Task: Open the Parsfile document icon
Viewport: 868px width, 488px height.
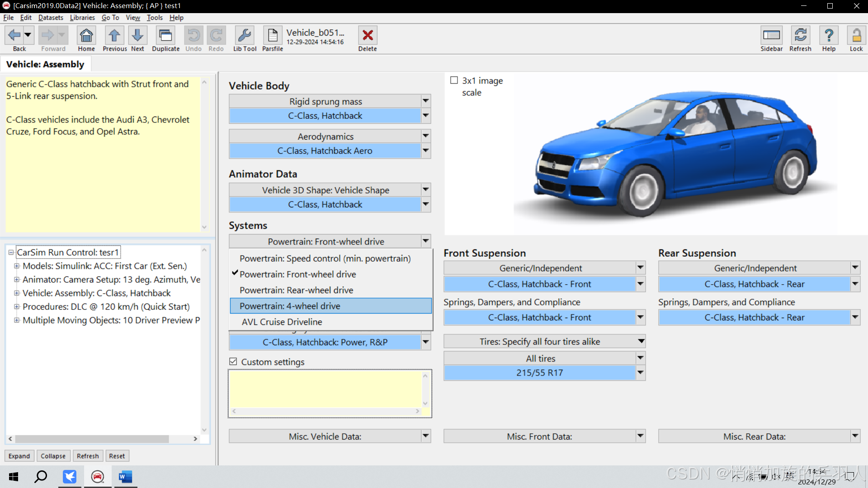Action: click(273, 36)
